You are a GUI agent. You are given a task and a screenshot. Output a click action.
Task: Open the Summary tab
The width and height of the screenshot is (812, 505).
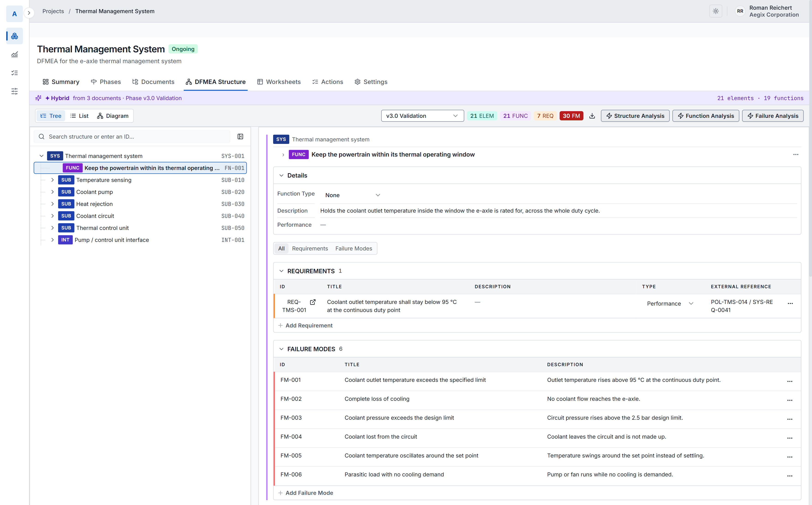pyautogui.click(x=61, y=82)
